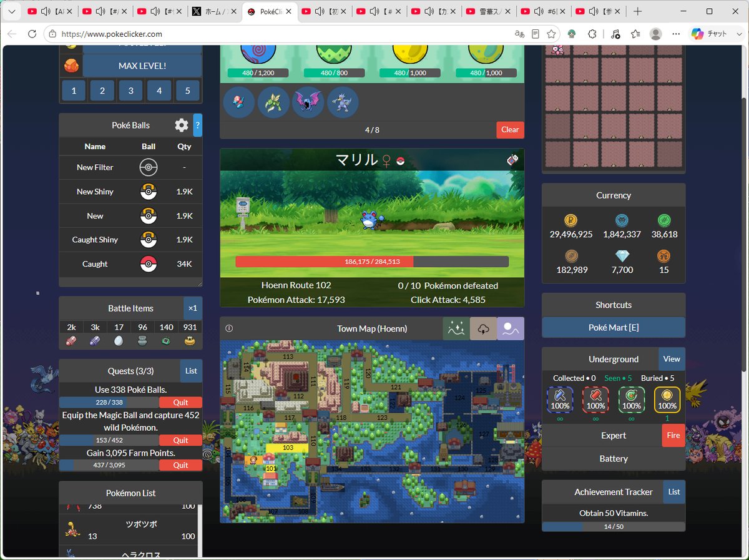Open the Pokédex device icon beside Marill's name
Image resolution: width=749 pixels, height=560 pixels.
click(x=513, y=160)
